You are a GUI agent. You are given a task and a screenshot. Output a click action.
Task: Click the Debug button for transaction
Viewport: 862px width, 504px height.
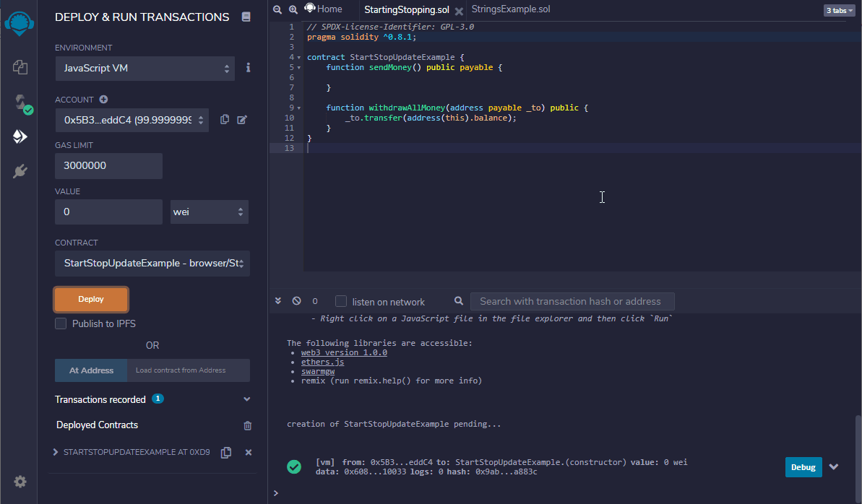coord(803,467)
